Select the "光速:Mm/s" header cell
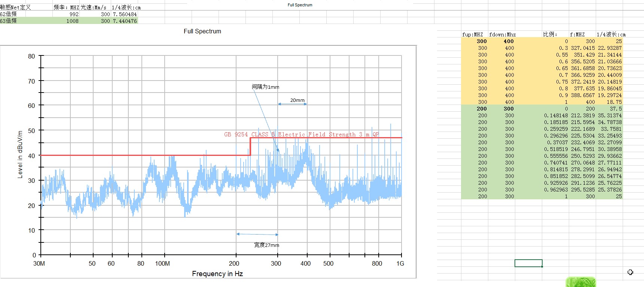This screenshot has width=644, height=287. click(94, 7)
